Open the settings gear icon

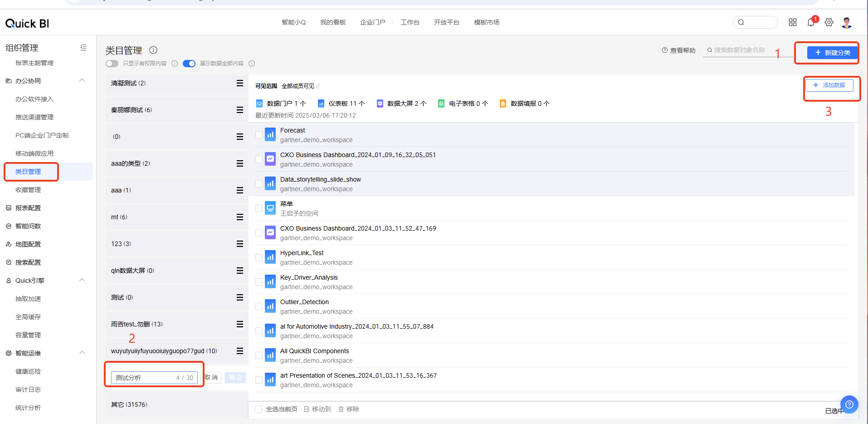(829, 23)
